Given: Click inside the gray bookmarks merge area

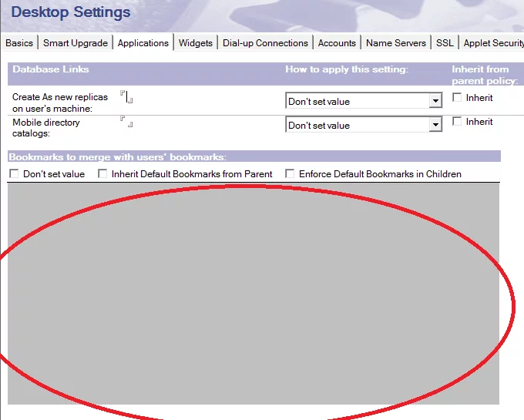Looking at the screenshot, I should 253,293.
